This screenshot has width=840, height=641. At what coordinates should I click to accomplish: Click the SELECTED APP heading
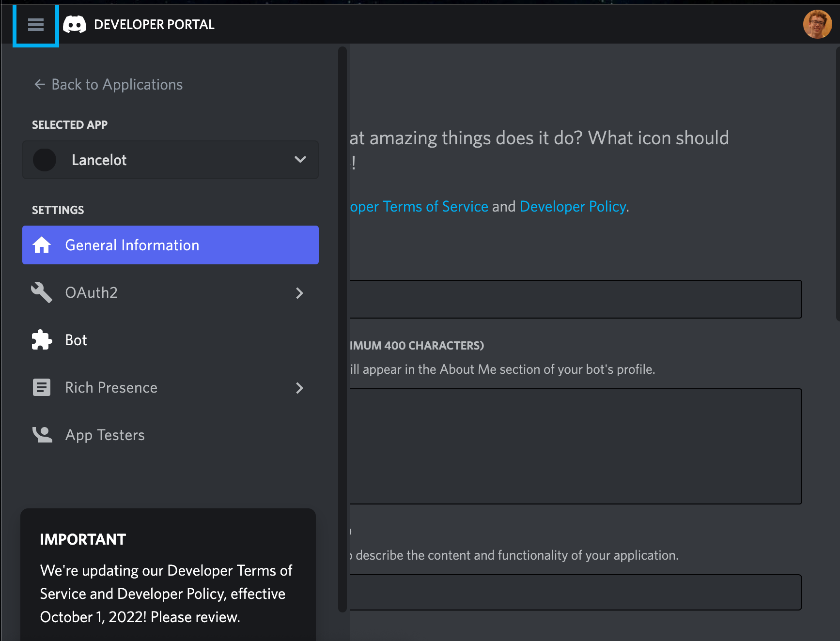[70, 125]
